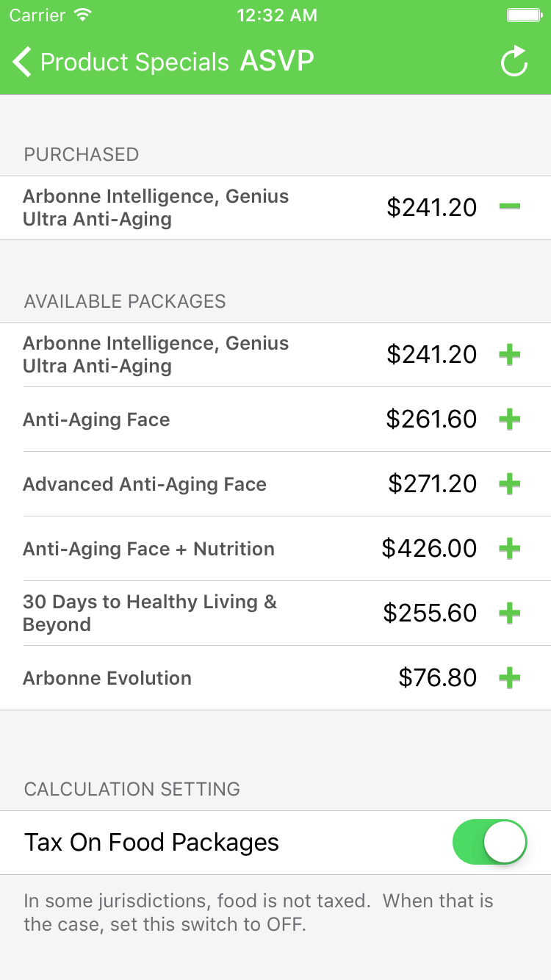
Task: Add the Advanced Anti-Aging Face package
Action: 509,484
